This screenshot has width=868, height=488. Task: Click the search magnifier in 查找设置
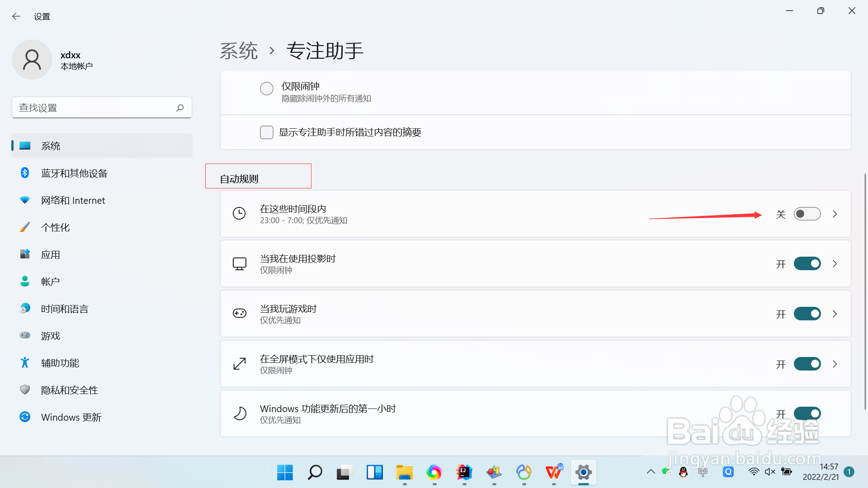coord(179,108)
